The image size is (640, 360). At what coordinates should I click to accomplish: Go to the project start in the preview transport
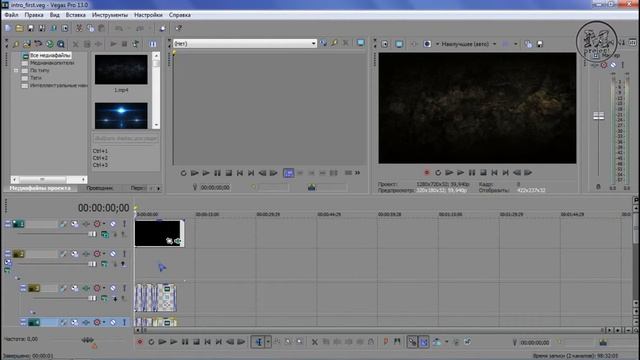click(x=494, y=173)
